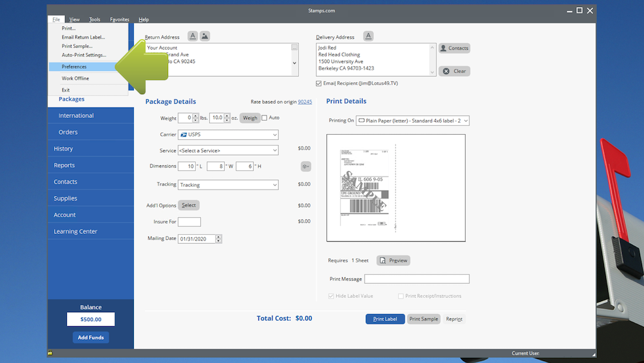Viewport: 644px width, 363px height.
Task: Click the Add Funds button
Action: (90, 337)
